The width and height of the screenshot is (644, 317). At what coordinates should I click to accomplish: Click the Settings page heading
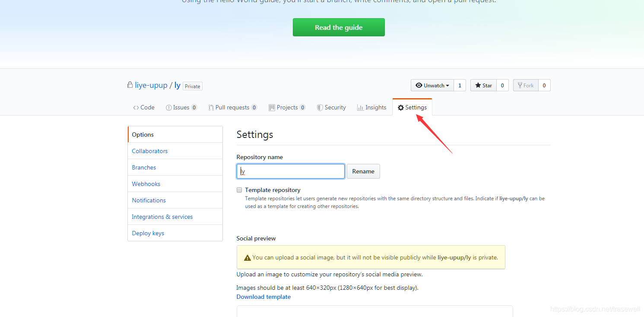coord(255,134)
